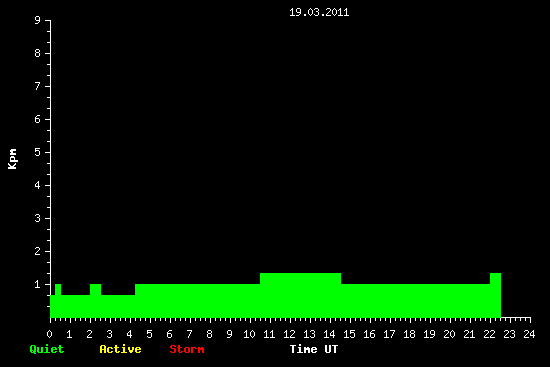550x367 pixels.
Task: Click hour 0 on the time axis
Action: (49, 334)
